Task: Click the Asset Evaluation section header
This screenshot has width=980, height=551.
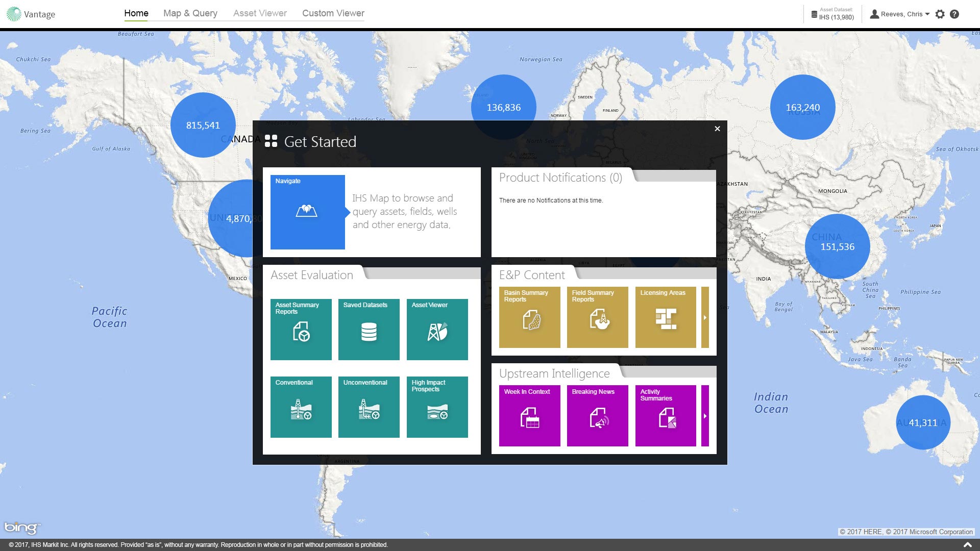Action: tap(312, 275)
